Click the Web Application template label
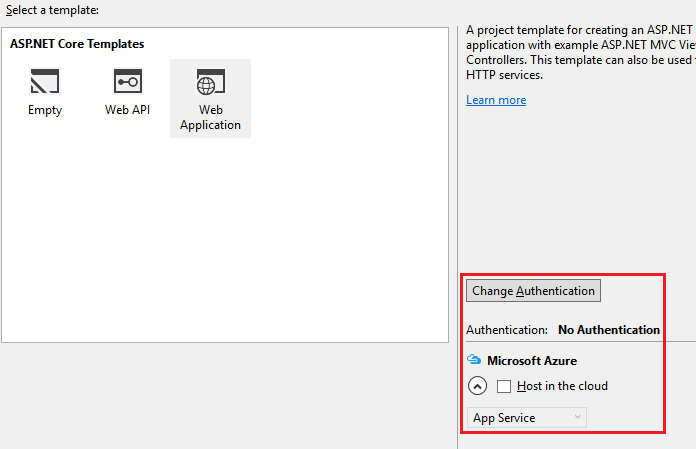 click(210, 118)
